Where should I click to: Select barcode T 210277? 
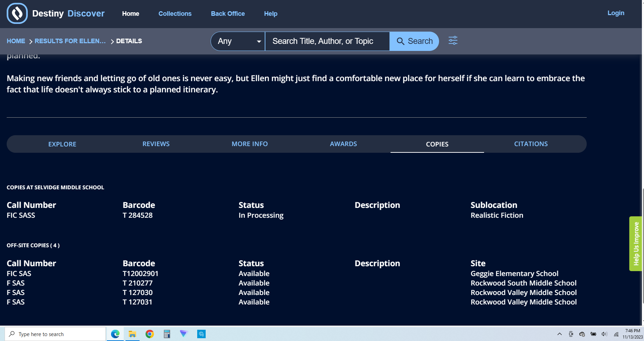(137, 283)
